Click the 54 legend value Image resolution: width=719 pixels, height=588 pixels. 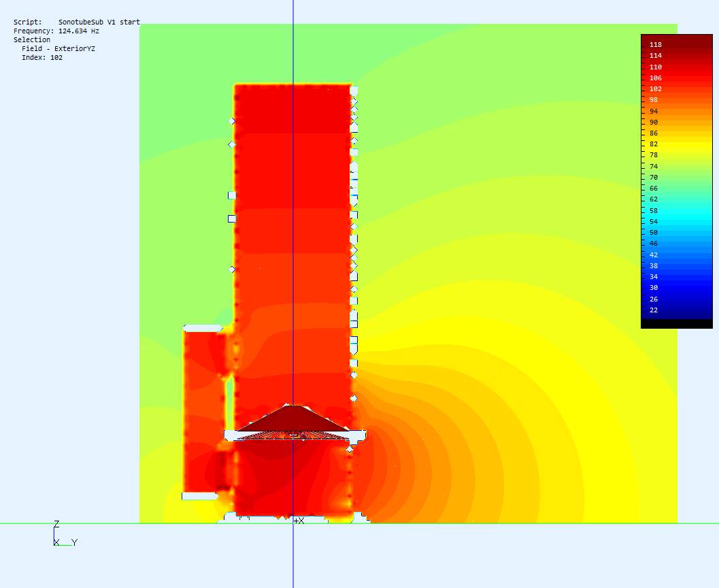[654, 222]
